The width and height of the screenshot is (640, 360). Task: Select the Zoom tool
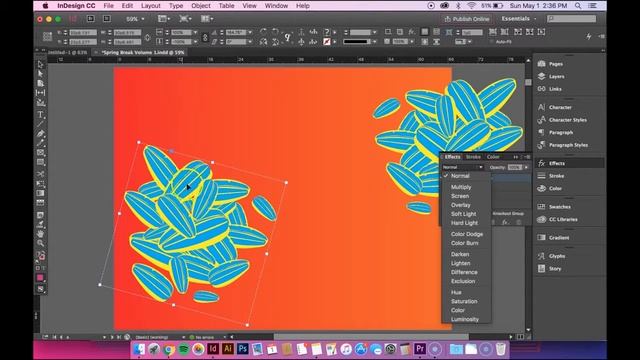40,243
